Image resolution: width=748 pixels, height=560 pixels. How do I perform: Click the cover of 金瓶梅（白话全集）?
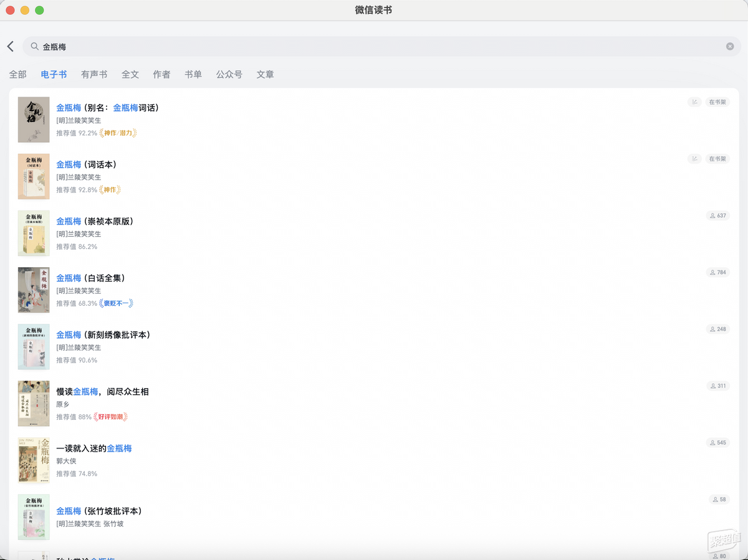(x=34, y=290)
